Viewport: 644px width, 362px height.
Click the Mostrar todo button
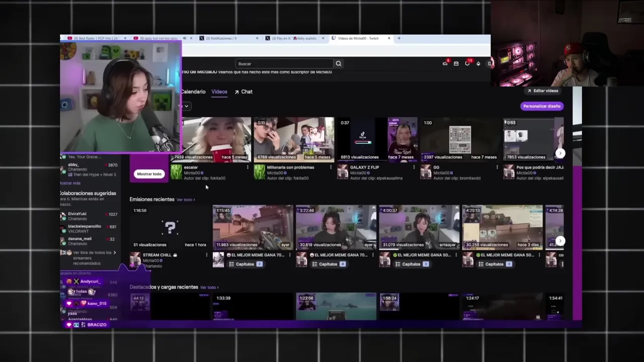pyautogui.click(x=149, y=174)
